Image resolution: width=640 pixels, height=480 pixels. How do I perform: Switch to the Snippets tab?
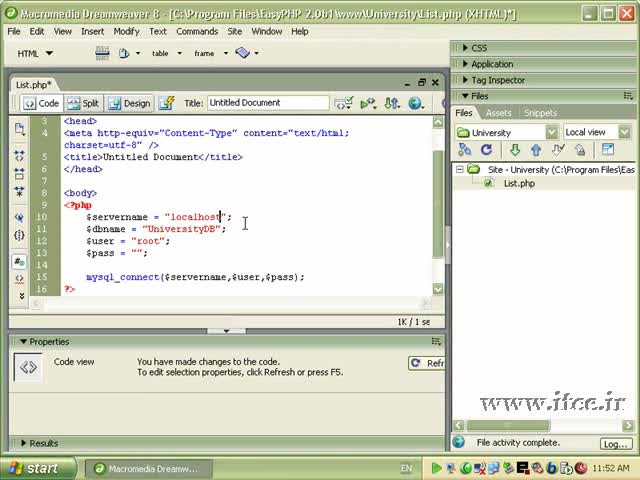click(x=540, y=113)
